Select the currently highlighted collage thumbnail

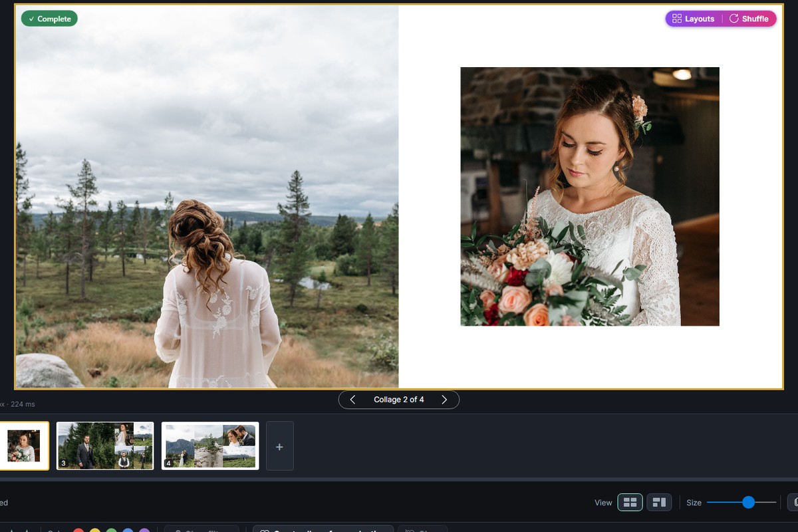point(24,446)
